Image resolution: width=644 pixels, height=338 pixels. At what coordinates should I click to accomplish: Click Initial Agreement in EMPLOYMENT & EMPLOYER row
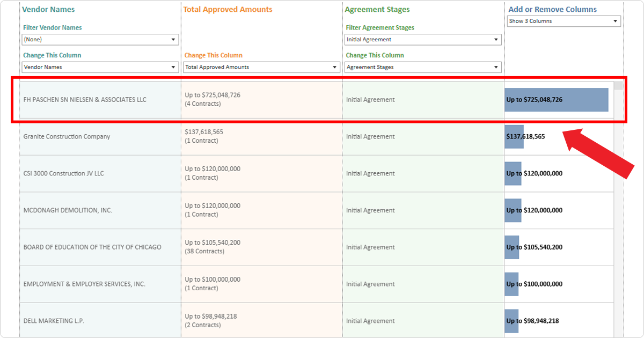370,284
